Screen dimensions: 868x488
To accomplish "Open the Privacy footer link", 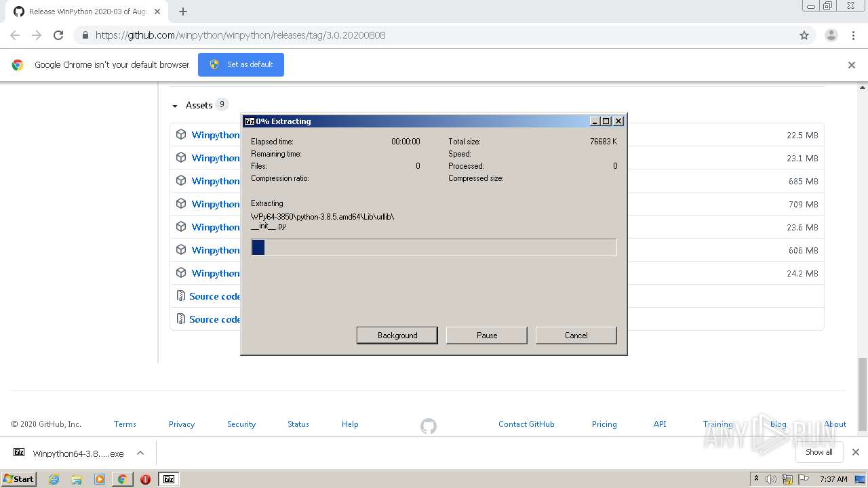I will 182,424.
